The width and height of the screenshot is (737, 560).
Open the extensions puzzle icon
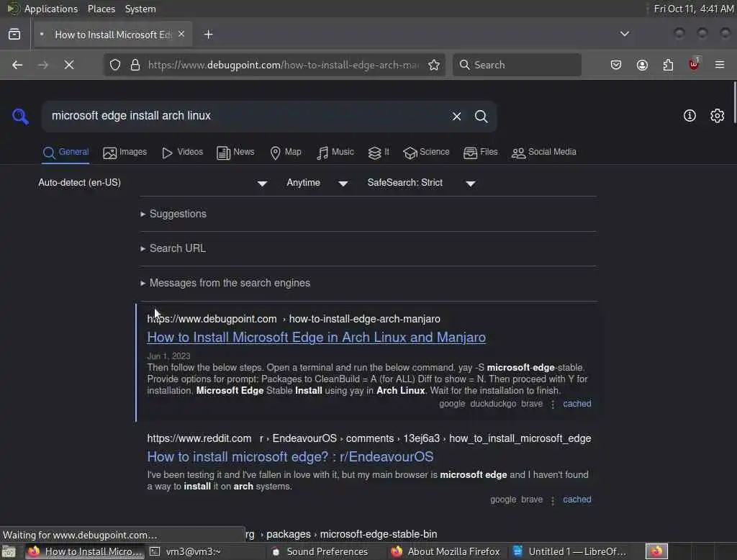pyautogui.click(x=668, y=65)
